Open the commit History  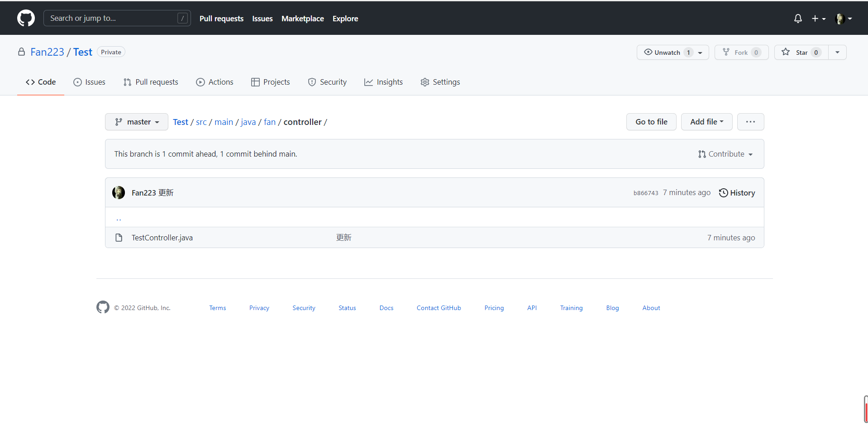[x=737, y=193]
